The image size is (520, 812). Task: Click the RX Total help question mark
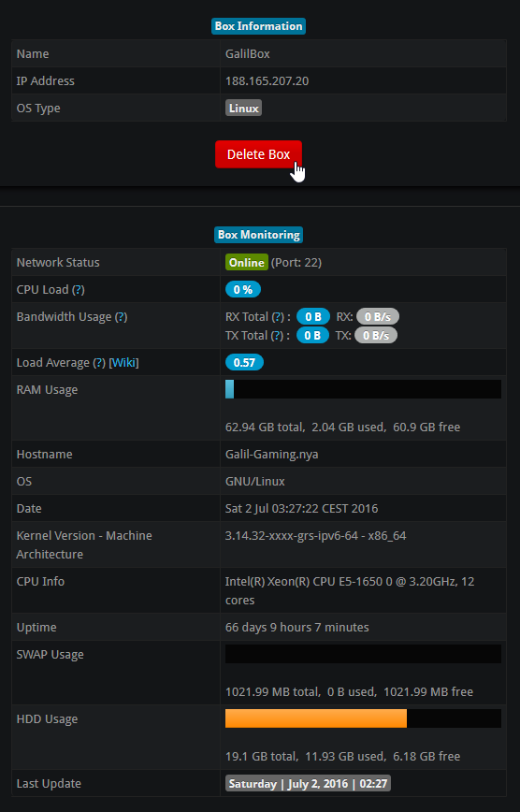pos(278,316)
